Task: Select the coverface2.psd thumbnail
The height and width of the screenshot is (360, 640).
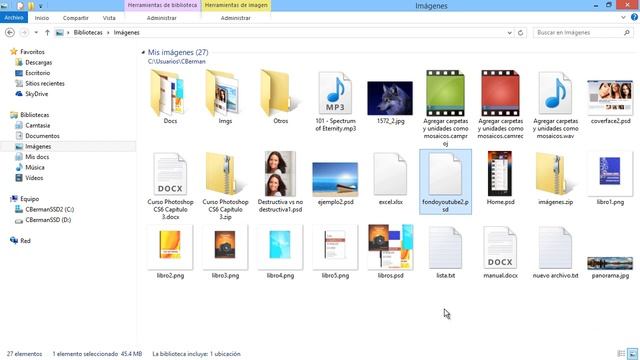Action: coord(610,98)
